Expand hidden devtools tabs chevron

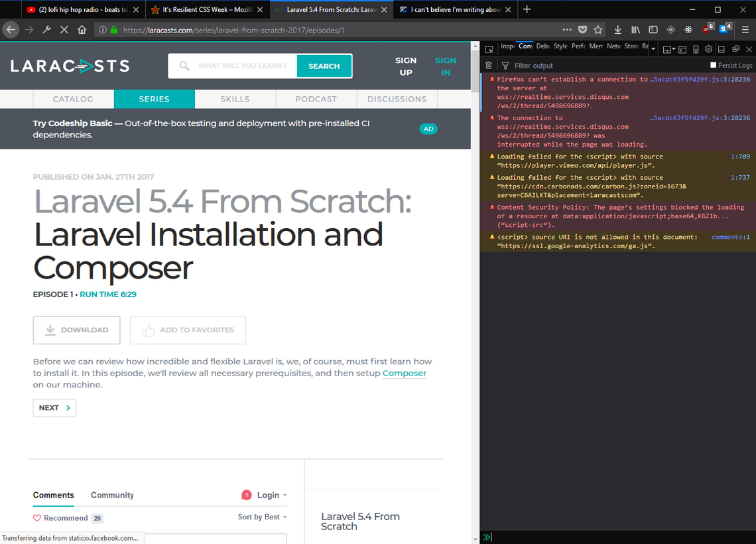click(x=653, y=49)
